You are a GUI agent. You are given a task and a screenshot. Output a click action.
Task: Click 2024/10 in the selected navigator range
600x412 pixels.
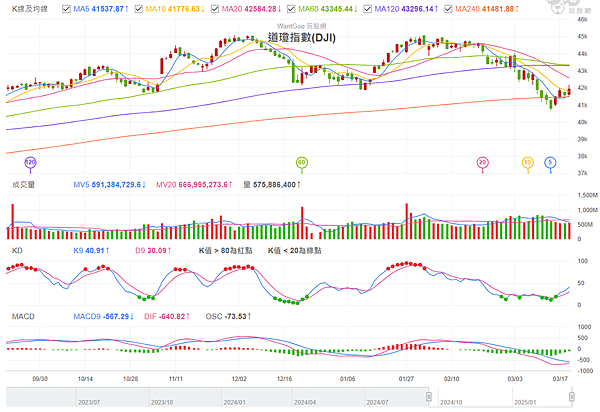click(451, 402)
